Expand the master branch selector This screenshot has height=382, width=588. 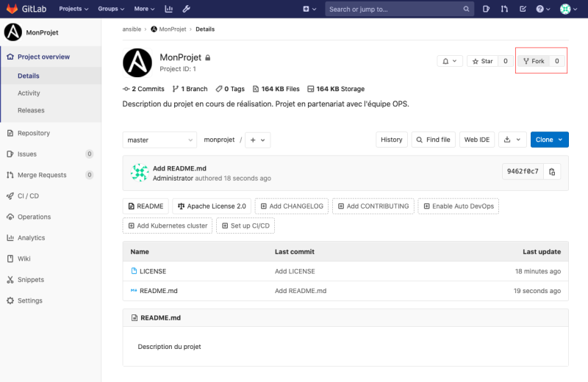pos(159,140)
